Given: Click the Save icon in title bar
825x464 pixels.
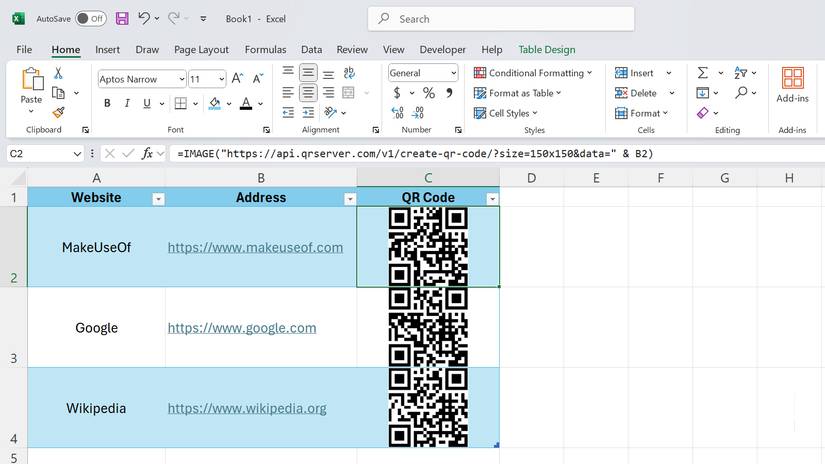Looking at the screenshot, I should point(122,19).
